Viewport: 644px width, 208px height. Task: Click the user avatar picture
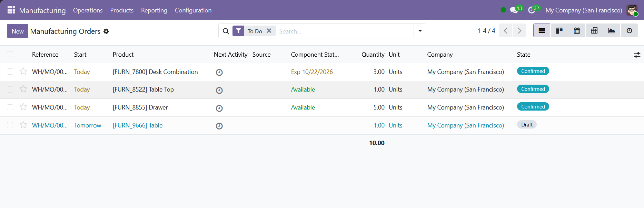(632, 10)
